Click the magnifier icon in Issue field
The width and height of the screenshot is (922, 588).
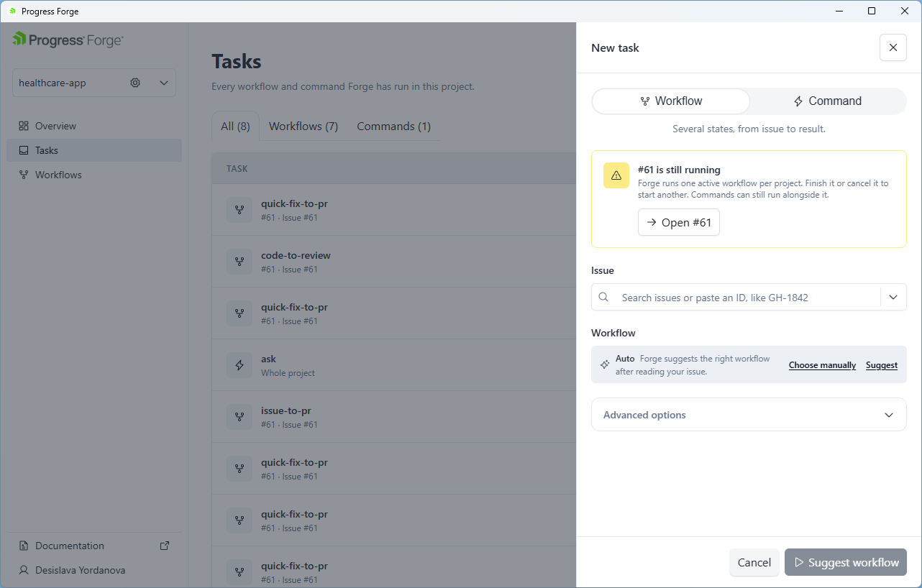pyautogui.click(x=603, y=297)
